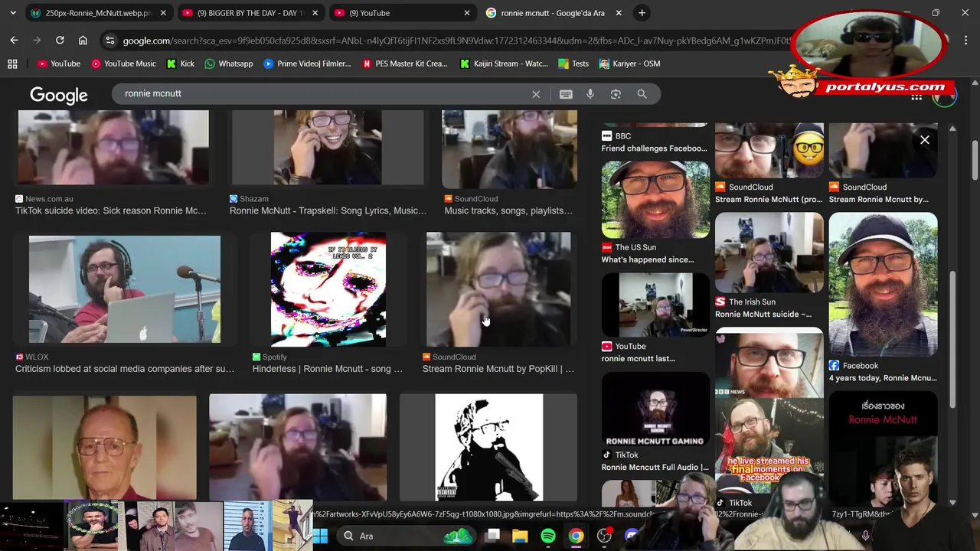Click the Chrome taskbar icon
The width and height of the screenshot is (980, 551).
point(576,536)
